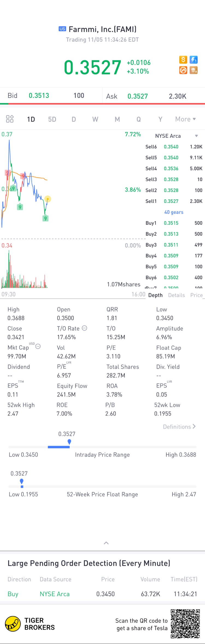Tap the Buy2 order row
This screenshot has height=644, width=205.
point(174,234)
